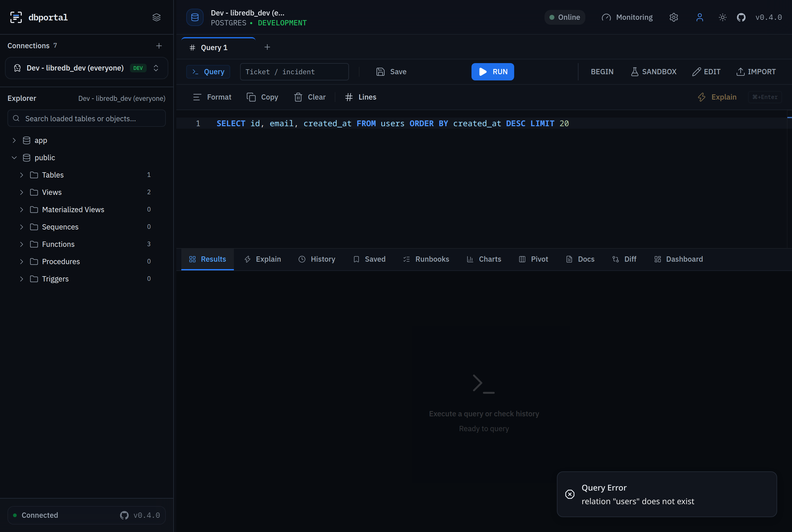Click the Search loaded tables field

[87, 118]
